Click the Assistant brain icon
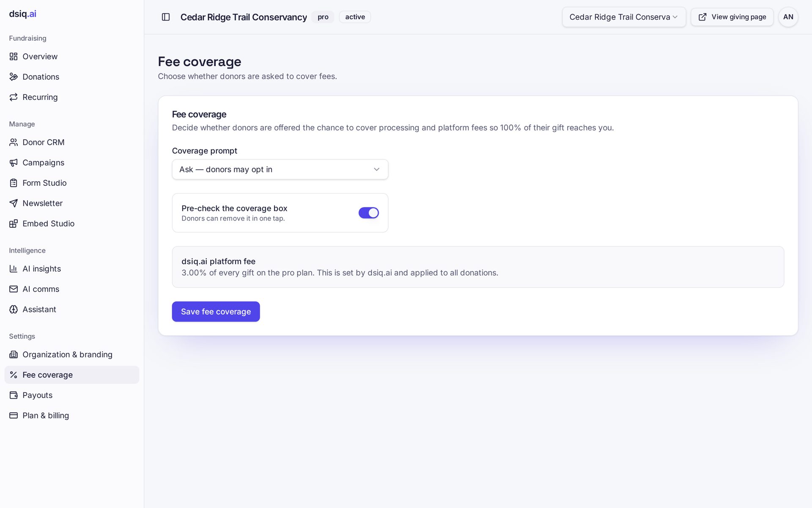812x508 pixels. pos(14,309)
